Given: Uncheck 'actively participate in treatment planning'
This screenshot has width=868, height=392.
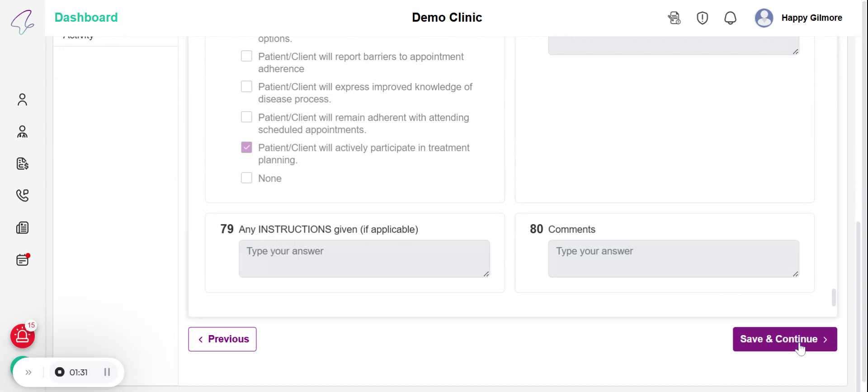Looking at the screenshot, I should tap(246, 147).
